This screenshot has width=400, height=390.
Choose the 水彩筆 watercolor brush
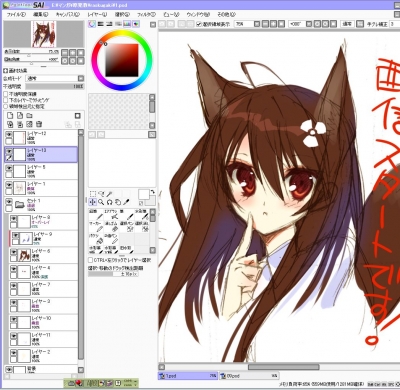pos(141,215)
